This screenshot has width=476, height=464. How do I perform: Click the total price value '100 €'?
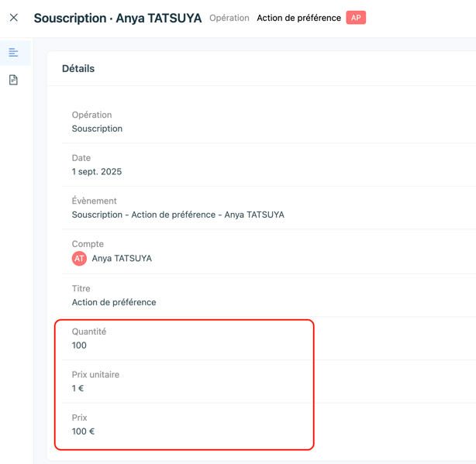tap(83, 431)
